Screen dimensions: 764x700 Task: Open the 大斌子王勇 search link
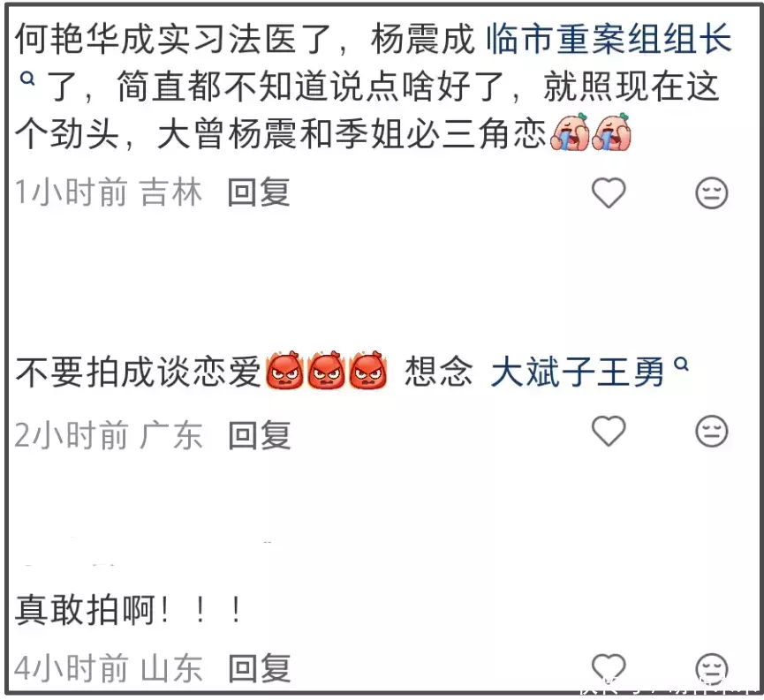pos(578,373)
